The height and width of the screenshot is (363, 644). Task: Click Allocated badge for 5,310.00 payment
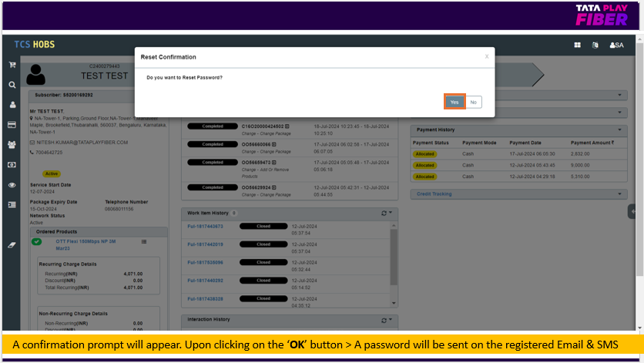coord(424,176)
